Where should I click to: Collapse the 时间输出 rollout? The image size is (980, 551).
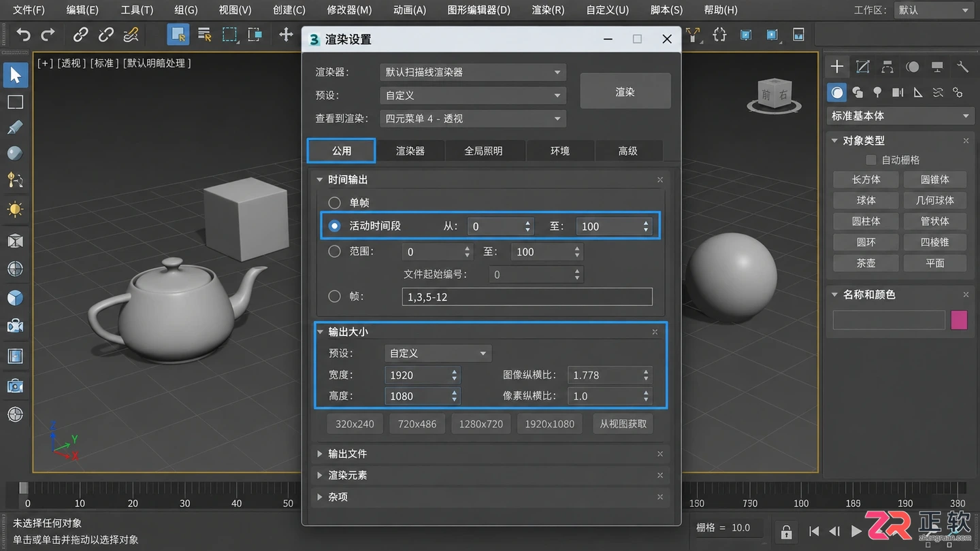320,180
